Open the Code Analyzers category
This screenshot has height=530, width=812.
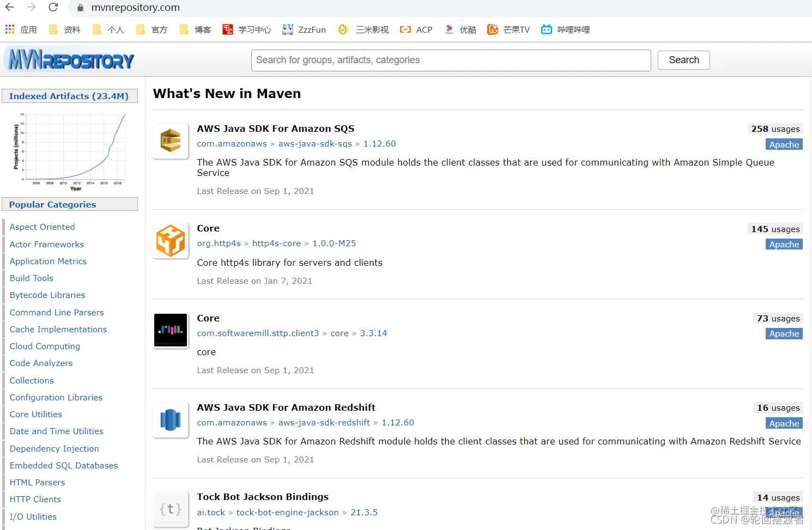point(41,363)
